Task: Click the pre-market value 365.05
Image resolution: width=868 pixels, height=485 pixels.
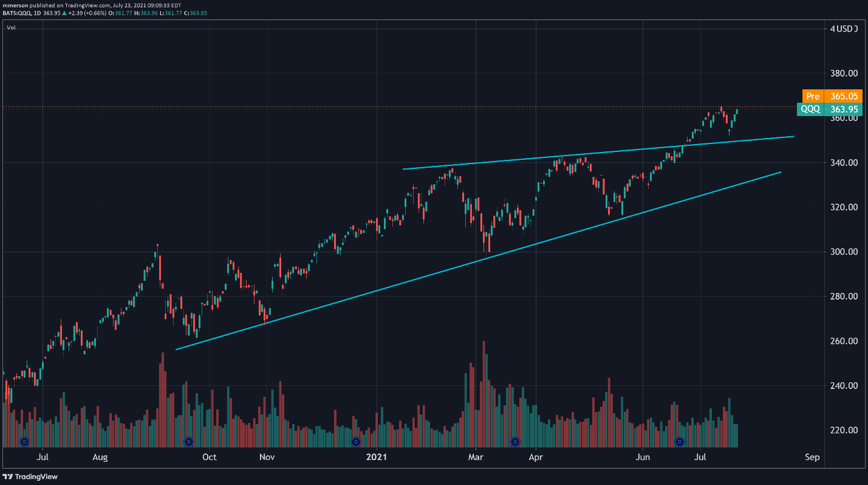Action: (x=844, y=96)
